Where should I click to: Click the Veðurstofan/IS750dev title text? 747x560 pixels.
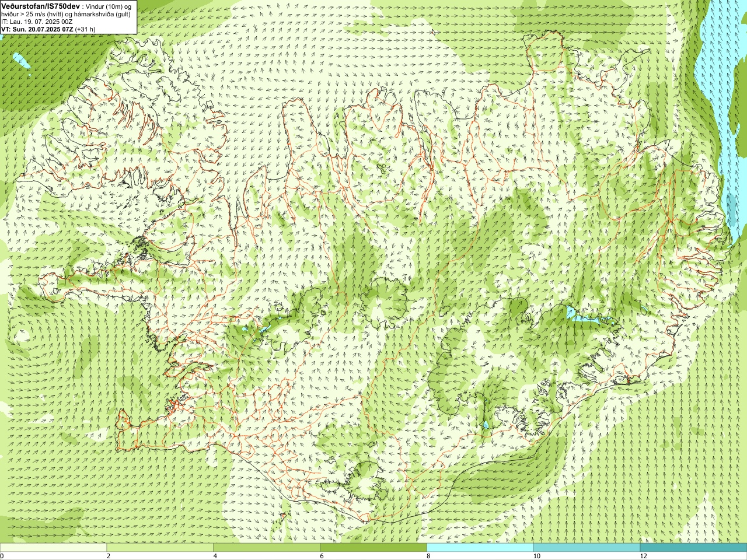pyautogui.click(x=41, y=5)
